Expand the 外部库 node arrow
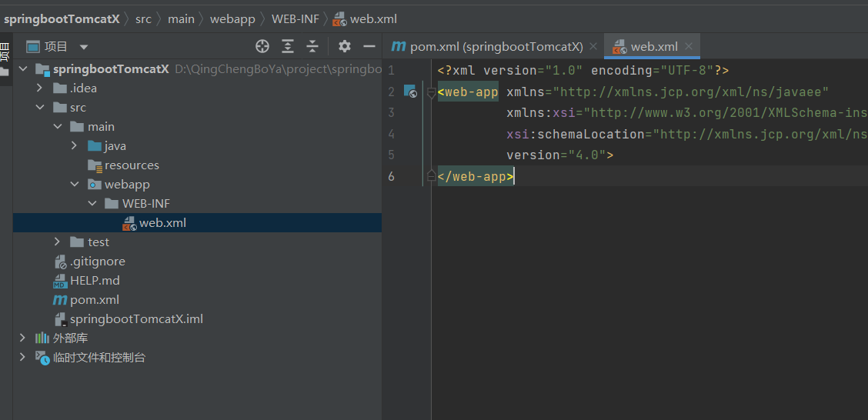 coord(22,338)
